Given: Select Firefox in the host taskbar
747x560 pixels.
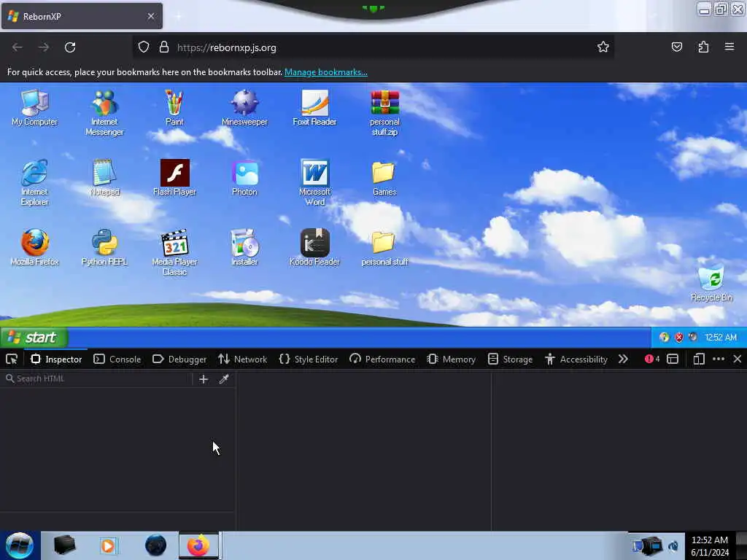Looking at the screenshot, I should tap(198, 545).
